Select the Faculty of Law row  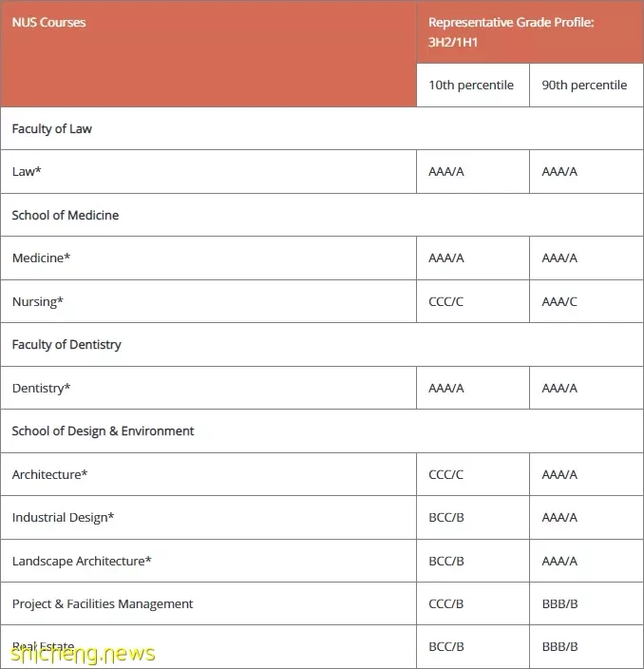point(322,128)
